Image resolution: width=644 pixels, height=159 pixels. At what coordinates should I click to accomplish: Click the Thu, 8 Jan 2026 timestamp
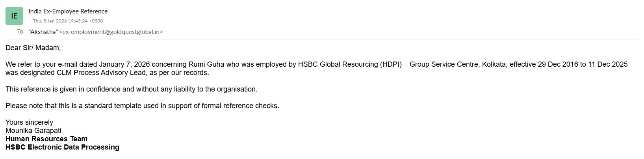coord(68,21)
